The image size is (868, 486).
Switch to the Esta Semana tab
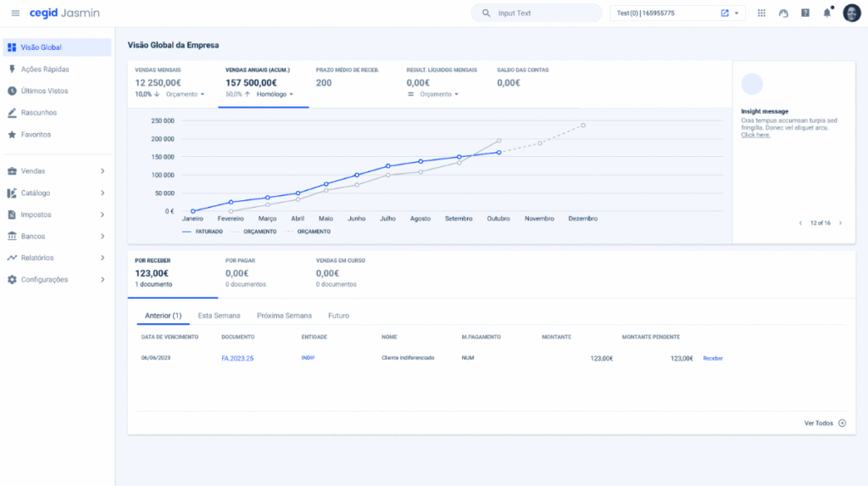219,316
